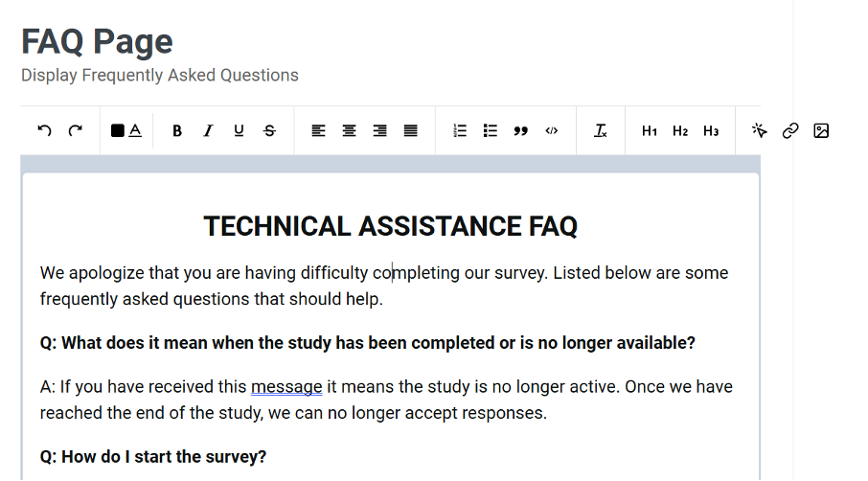
Task: Toggle strikethrough formatting
Action: 269,130
